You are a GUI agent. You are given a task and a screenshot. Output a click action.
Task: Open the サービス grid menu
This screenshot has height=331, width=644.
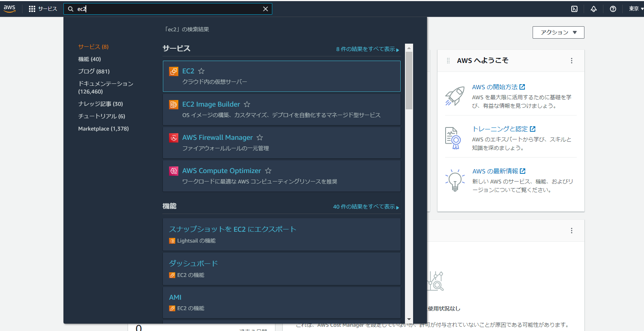[43, 9]
